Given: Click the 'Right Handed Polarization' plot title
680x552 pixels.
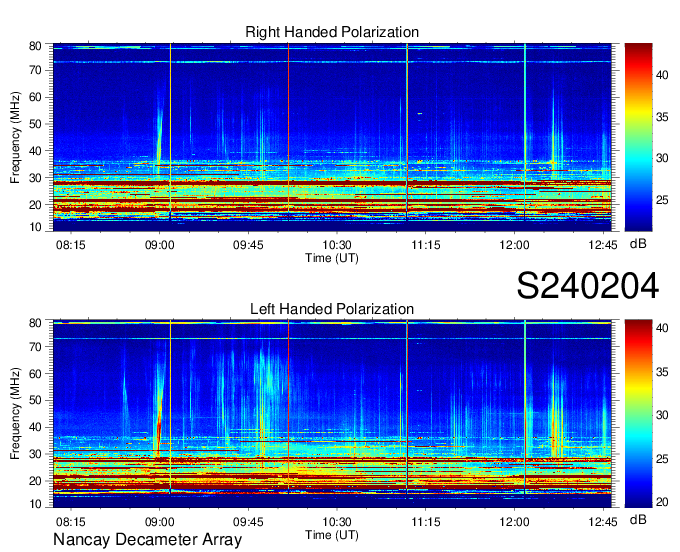Looking at the screenshot, I should click(332, 32).
